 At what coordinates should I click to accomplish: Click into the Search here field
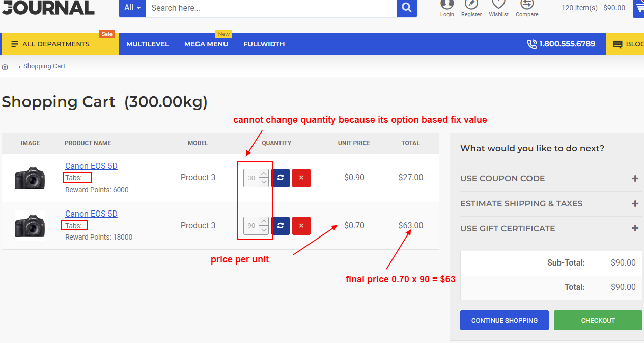point(270,8)
